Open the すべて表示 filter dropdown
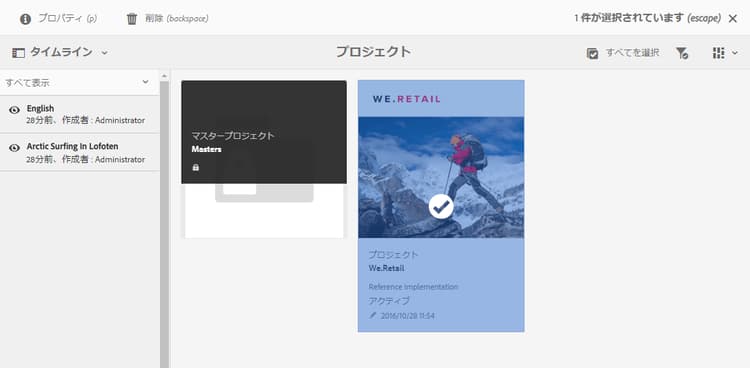 (79, 82)
